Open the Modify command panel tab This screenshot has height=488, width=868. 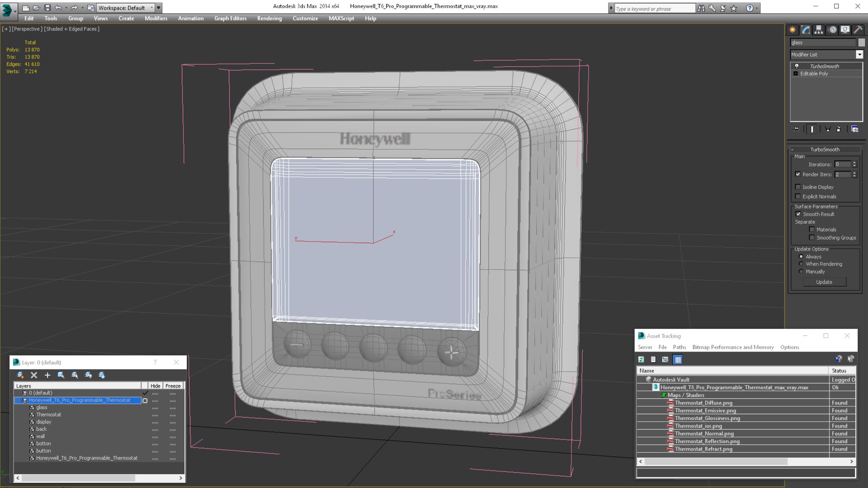(806, 30)
